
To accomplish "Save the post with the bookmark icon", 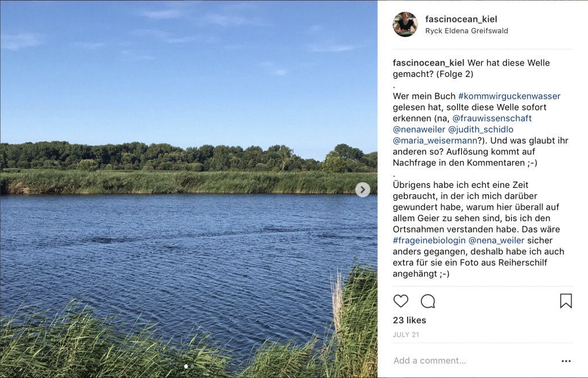I will click(x=566, y=301).
